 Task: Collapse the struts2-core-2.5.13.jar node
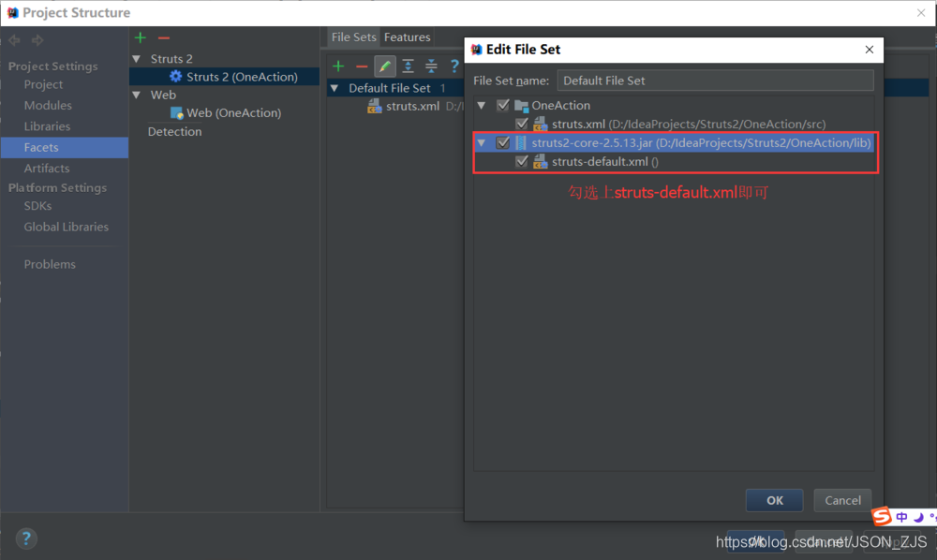click(482, 142)
